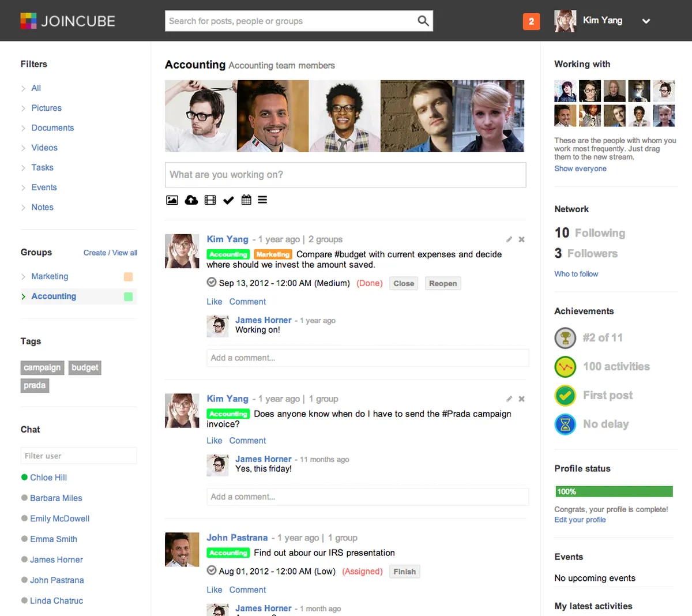Click the 100% profile status bar
The height and width of the screenshot is (616, 692).
tap(614, 491)
